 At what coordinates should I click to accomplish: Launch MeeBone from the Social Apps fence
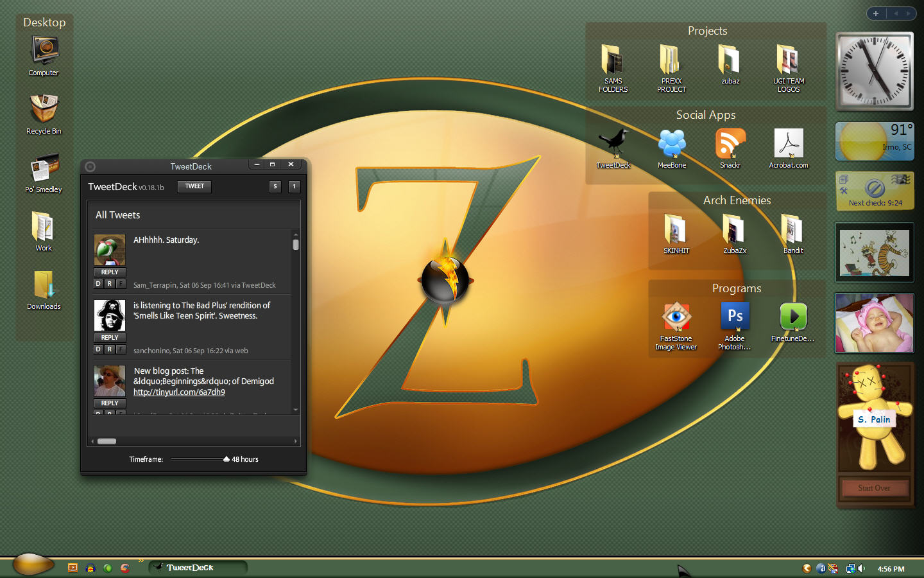[672, 148]
